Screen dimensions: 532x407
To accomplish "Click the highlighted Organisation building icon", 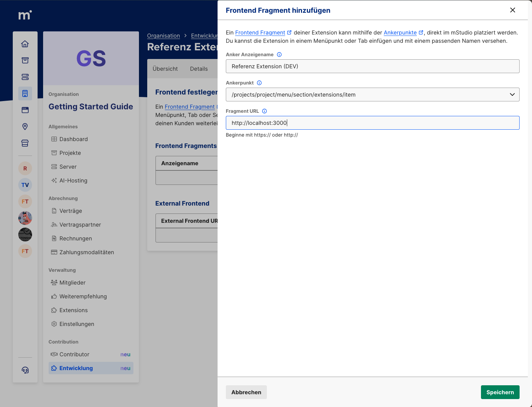I will 25,93.
